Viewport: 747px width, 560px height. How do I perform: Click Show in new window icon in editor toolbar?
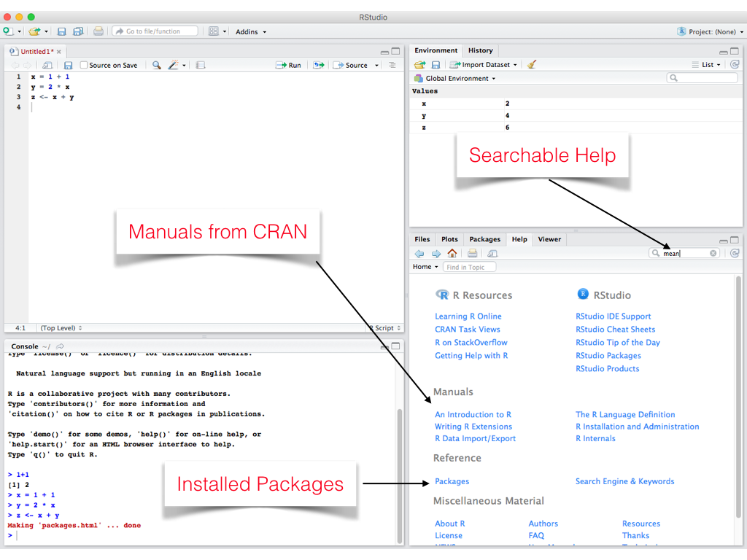pos(47,65)
